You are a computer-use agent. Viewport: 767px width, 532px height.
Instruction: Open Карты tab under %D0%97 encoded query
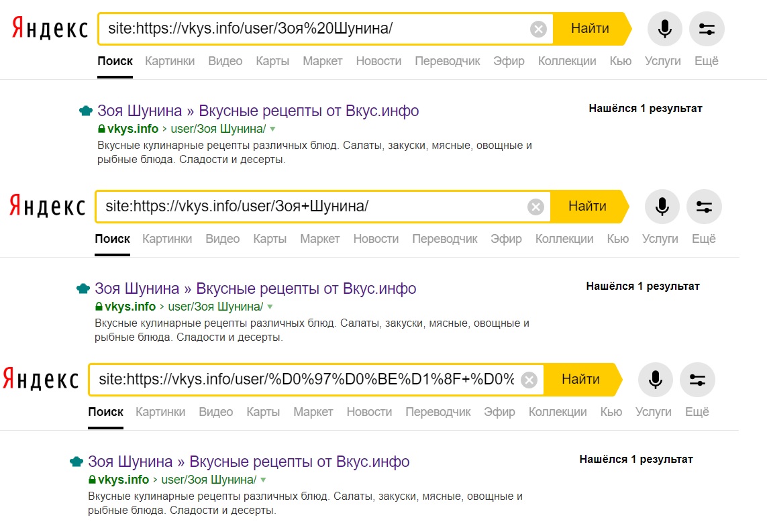coord(263,412)
